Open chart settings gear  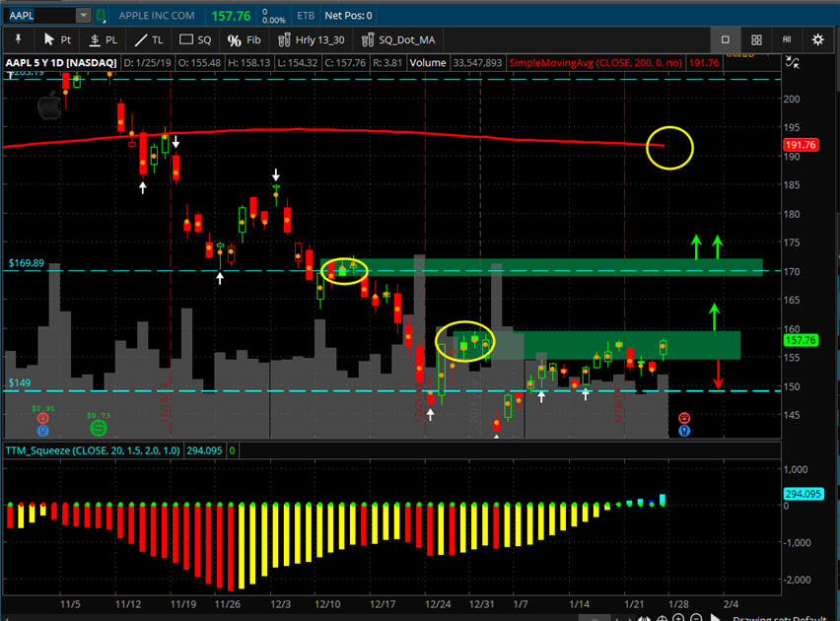pyautogui.click(x=817, y=40)
